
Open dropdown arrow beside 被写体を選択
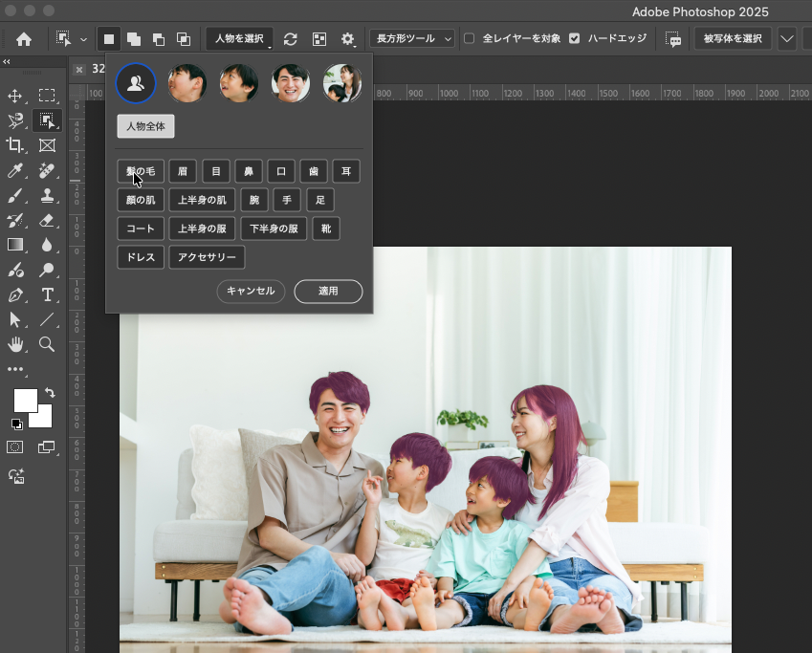(x=787, y=39)
